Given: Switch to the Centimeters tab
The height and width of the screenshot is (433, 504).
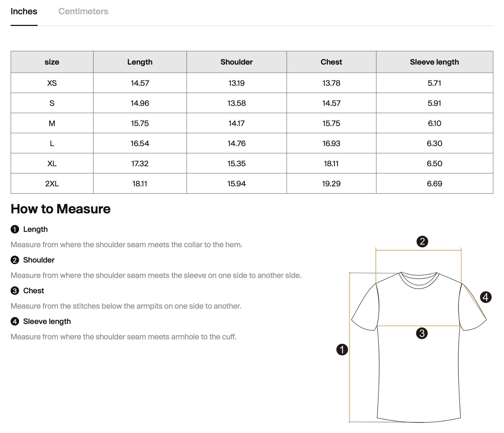Looking at the screenshot, I should 83,11.
